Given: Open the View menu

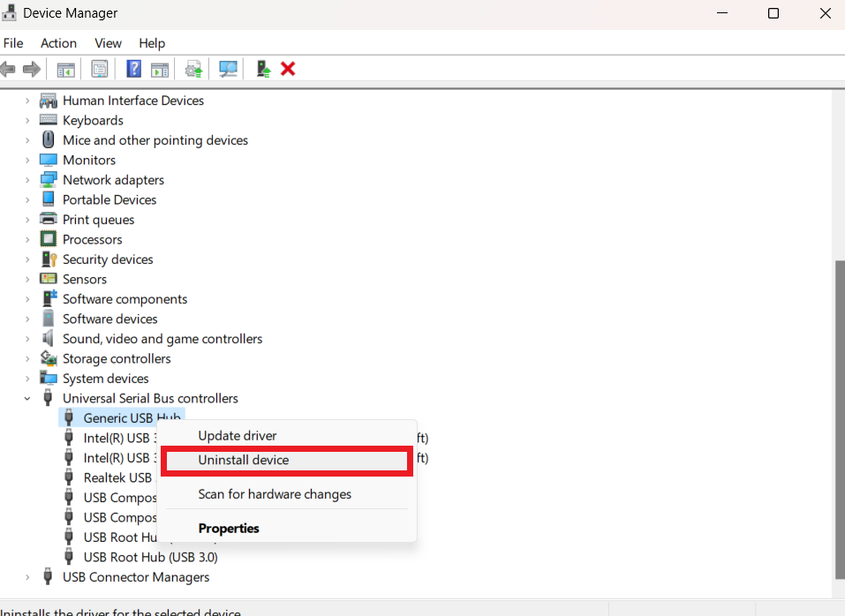Looking at the screenshot, I should coord(108,42).
